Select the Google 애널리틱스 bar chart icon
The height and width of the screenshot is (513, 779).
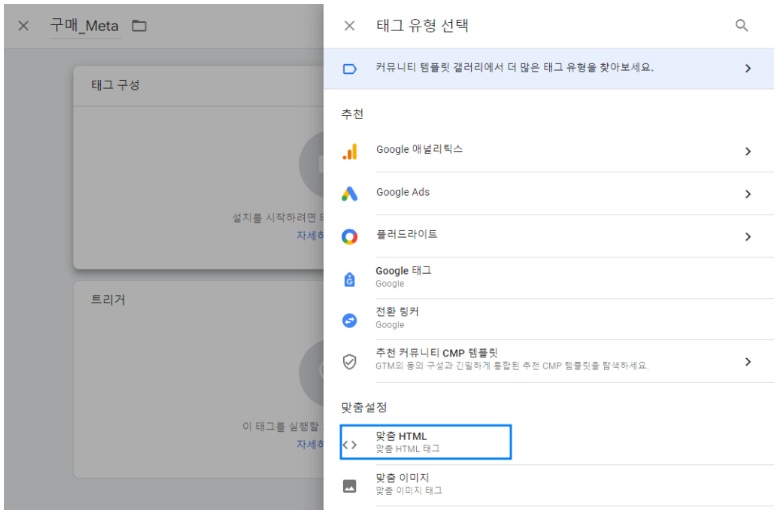click(x=350, y=151)
